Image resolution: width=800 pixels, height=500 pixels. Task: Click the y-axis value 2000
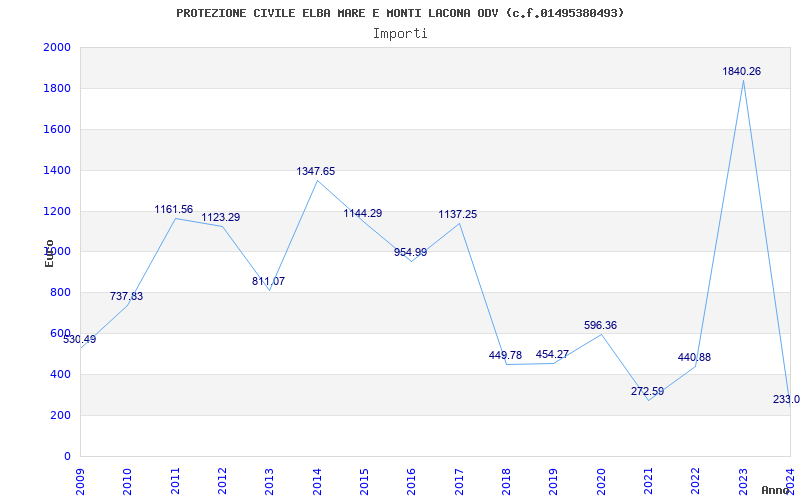57,47
